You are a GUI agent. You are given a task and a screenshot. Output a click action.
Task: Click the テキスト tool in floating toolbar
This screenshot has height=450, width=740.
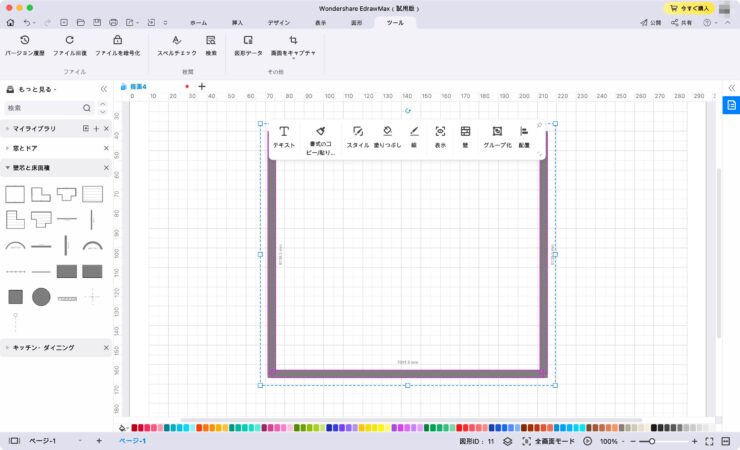pyautogui.click(x=284, y=137)
